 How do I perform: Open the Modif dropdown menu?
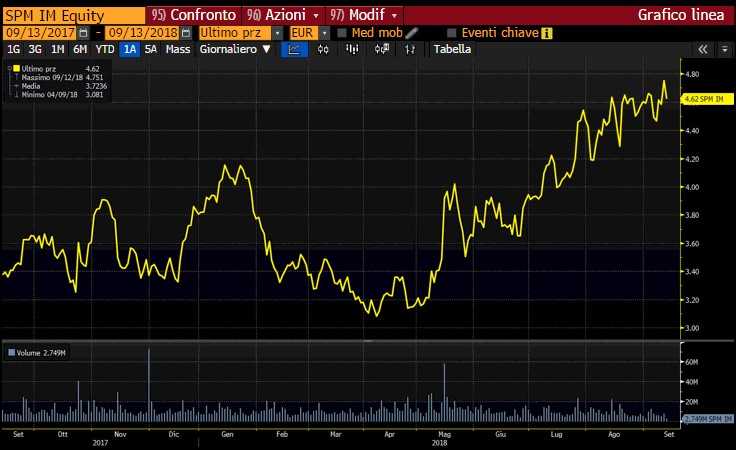coord(364,15)
